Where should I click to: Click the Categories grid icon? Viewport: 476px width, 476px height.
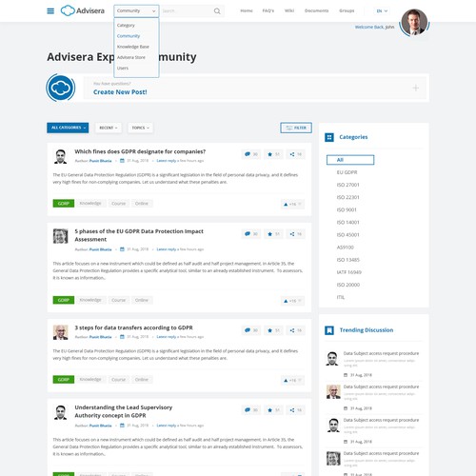329,137
